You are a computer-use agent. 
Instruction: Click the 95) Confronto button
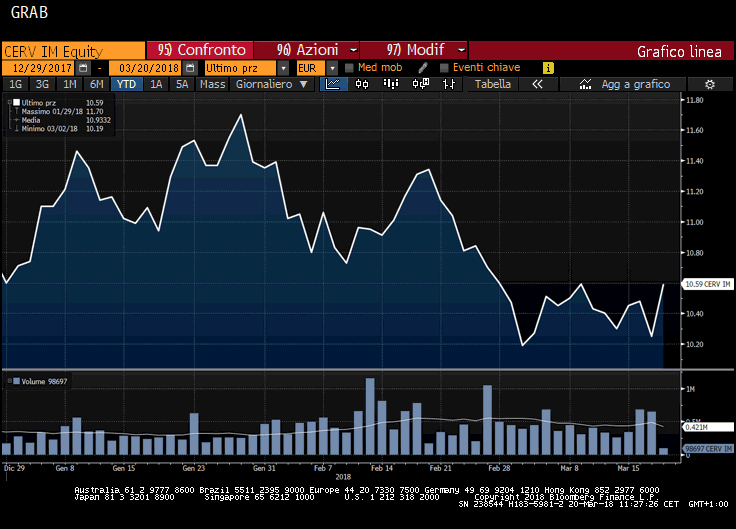pos(200,50)
